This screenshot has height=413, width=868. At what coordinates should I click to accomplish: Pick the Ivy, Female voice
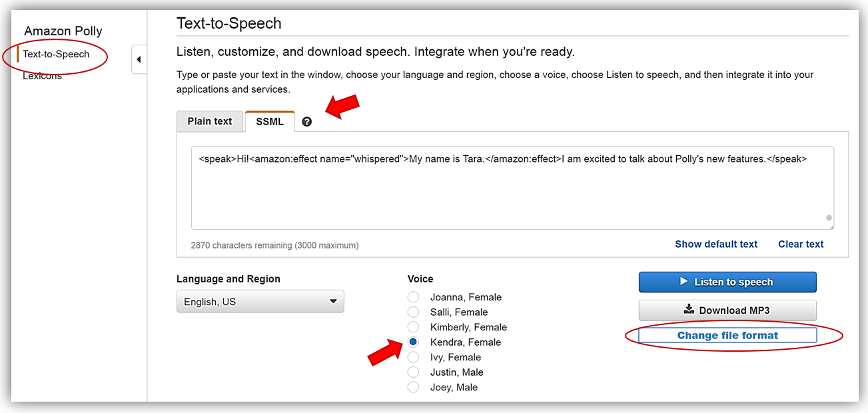tap(414, 357)
